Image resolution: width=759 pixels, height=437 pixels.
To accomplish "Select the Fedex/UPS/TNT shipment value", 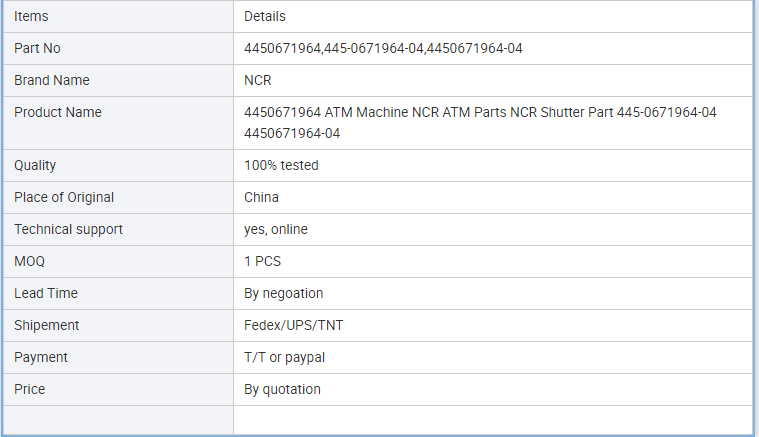I will tap(294, 325).
